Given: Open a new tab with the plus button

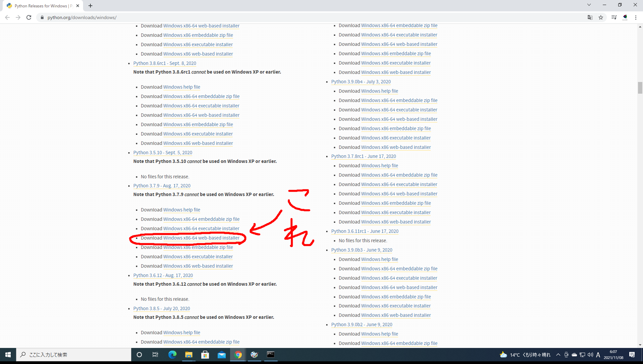Looking at the screenshot, I should (x=90, y=6).
